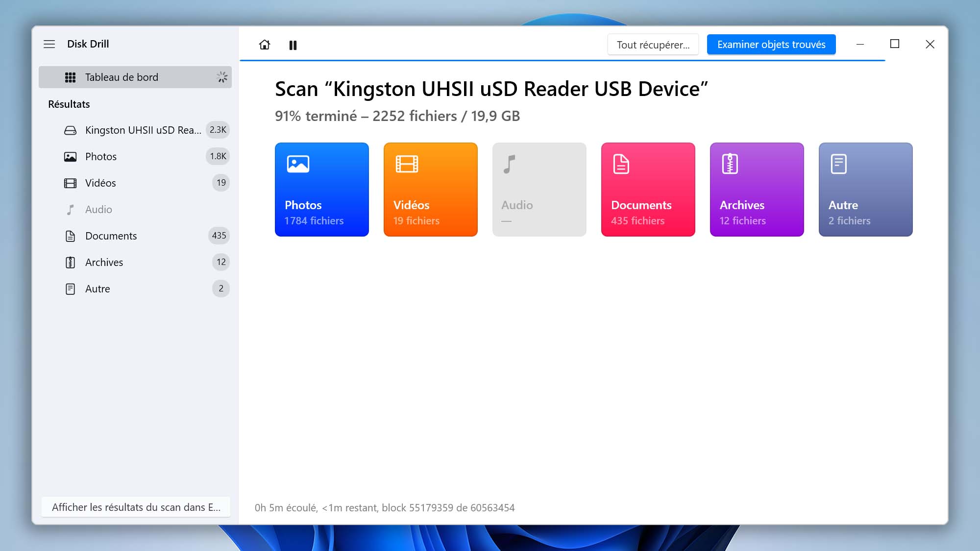Click the drive icon beside Kingston UHSII
This screenshot has height=551, width=980.
point(70,130)
